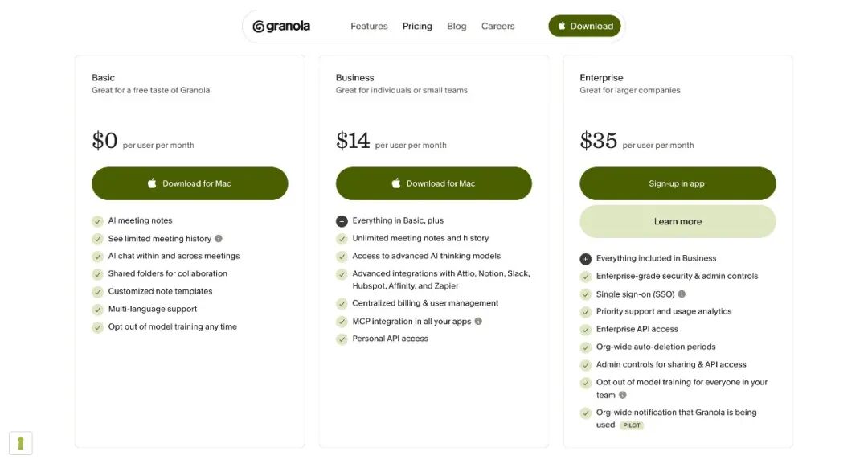Click checkmark next to Enterprise API access
Image resolution: width=868 pixels, height=464 pixels.
coord(586,330)
